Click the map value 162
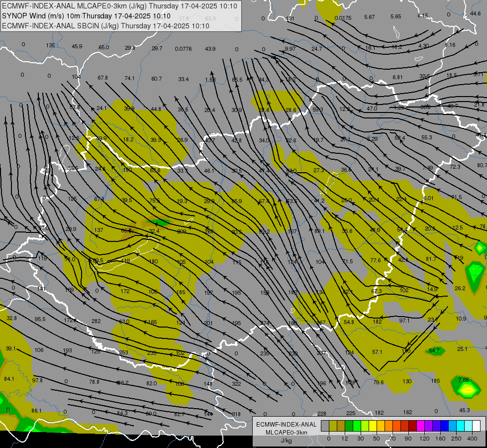 [408, 412]
